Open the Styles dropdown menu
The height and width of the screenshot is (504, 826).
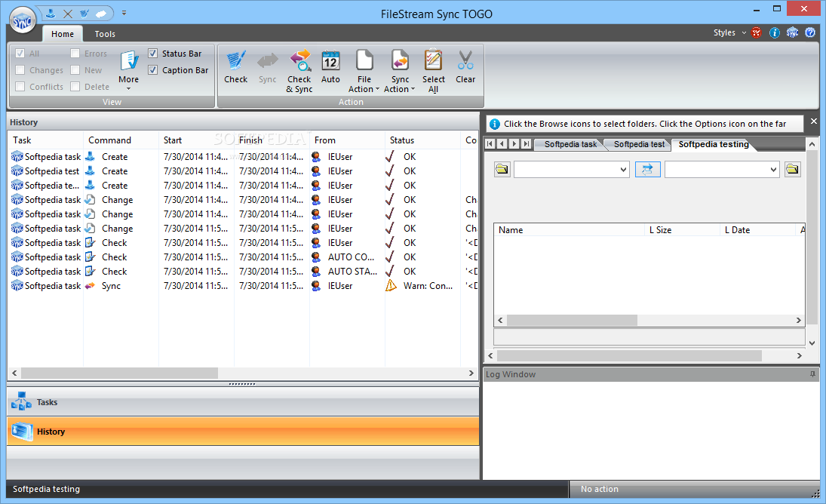(729, 32)
